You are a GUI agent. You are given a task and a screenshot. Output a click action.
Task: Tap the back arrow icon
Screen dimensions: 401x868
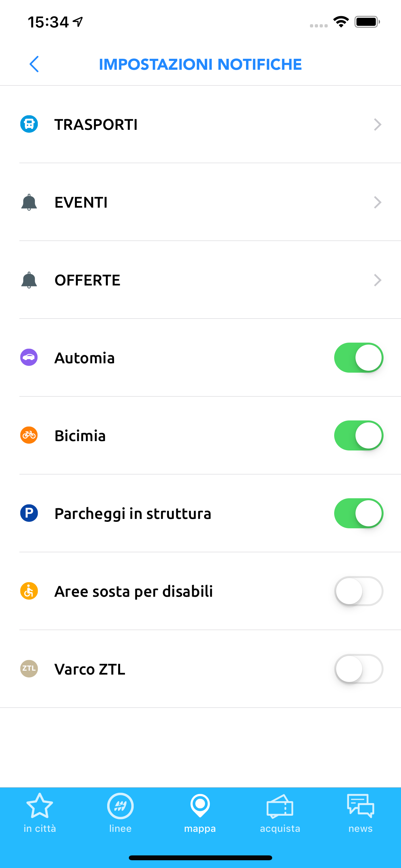(x=34, y=64)
